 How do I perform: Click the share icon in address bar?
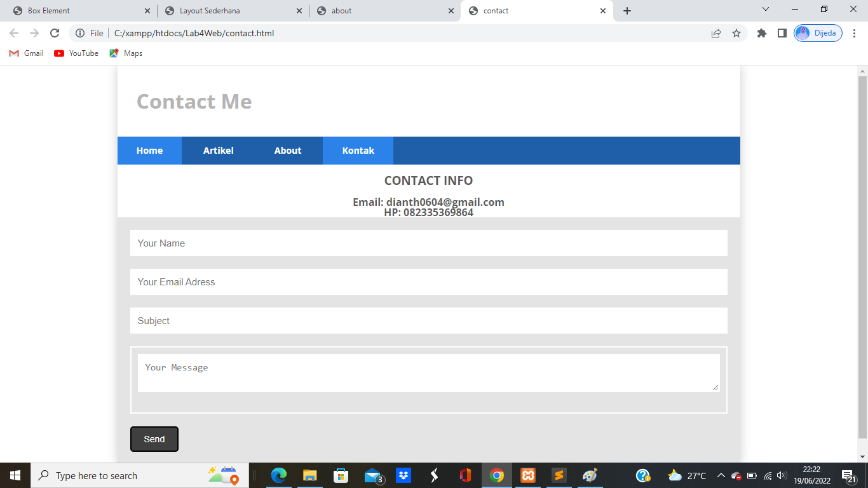pos(716,33)
